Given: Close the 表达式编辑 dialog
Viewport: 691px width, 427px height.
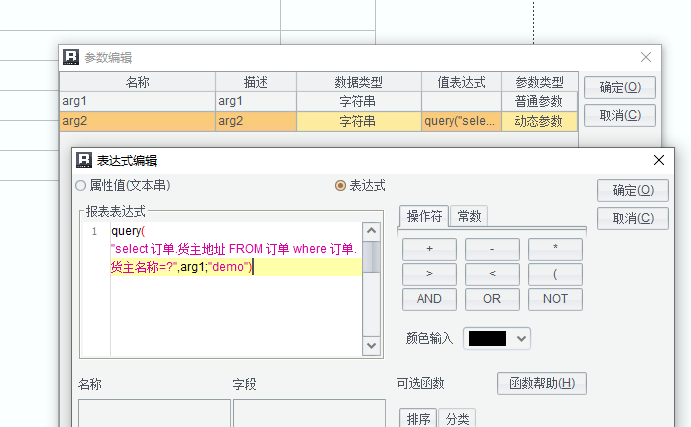Looking at the screenshot, I should pyautogui.click(x=658, y=160).
